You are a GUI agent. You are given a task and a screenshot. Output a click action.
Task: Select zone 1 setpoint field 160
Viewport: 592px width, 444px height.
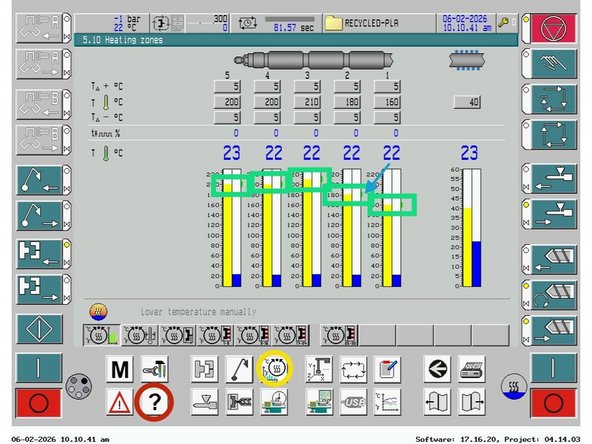387,102
